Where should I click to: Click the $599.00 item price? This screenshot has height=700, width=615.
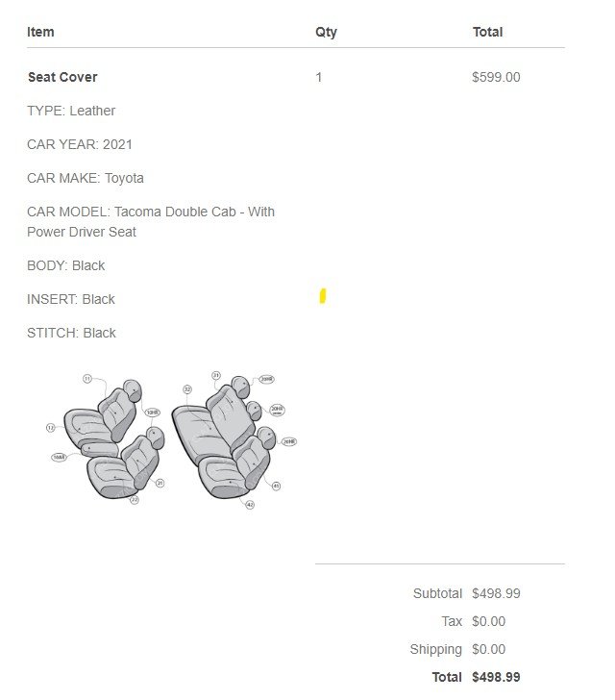click(x=496, y=77)
